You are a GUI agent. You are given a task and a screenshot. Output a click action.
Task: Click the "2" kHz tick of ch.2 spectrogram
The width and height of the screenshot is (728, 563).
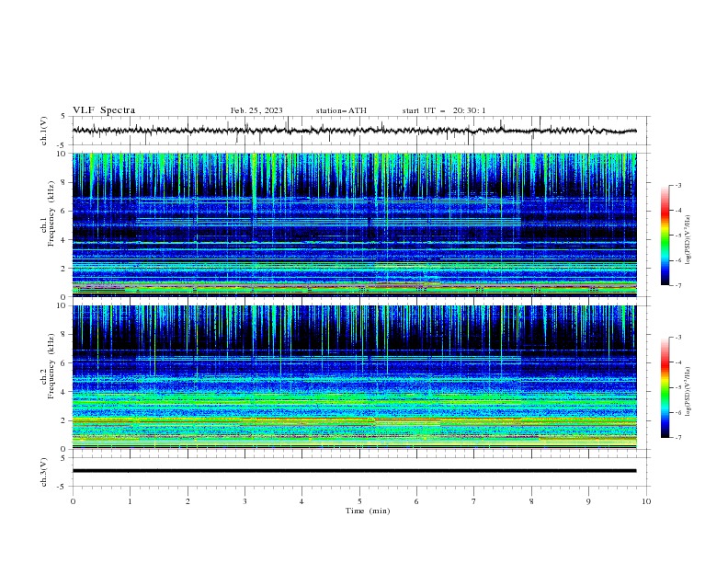click(x=64, y=420)
